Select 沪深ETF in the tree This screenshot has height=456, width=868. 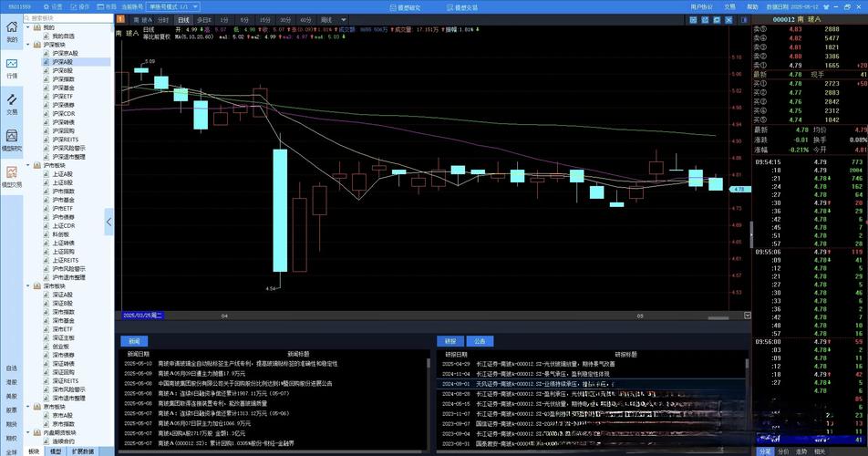[62, 97]
